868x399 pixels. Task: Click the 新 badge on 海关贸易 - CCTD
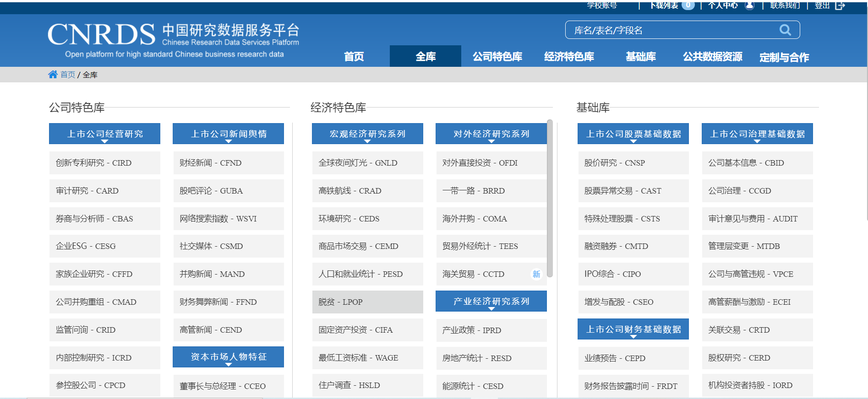(x=536, y=274)
